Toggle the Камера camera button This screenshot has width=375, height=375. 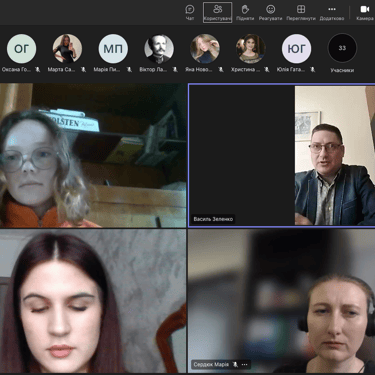365,12
